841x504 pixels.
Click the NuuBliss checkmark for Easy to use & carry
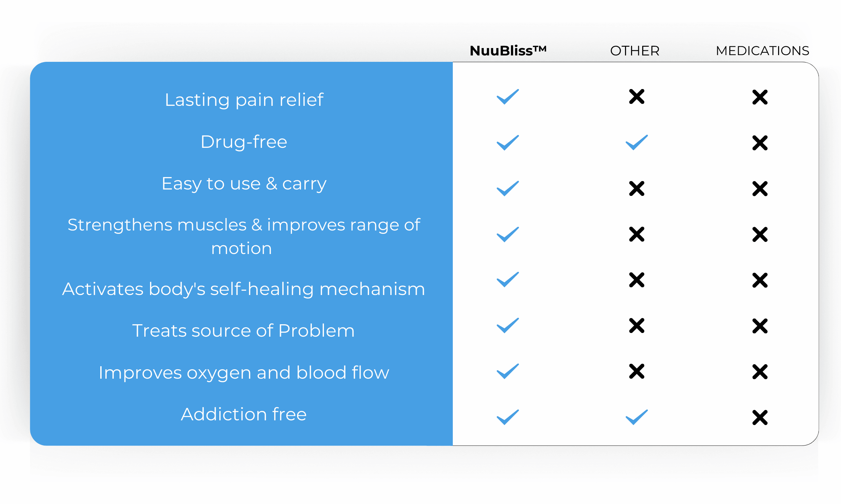pos(508,188)
